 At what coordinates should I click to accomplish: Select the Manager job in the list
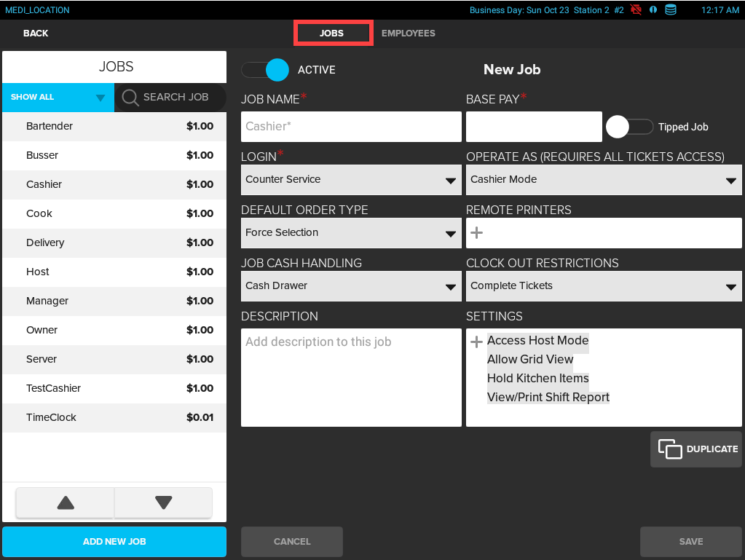(114, 301)
